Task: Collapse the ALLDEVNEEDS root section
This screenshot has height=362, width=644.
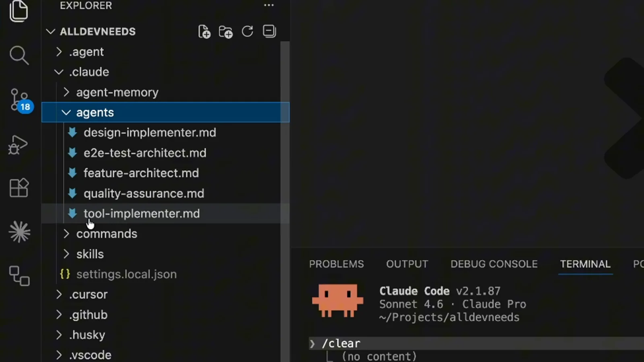Action: (51, 31)
